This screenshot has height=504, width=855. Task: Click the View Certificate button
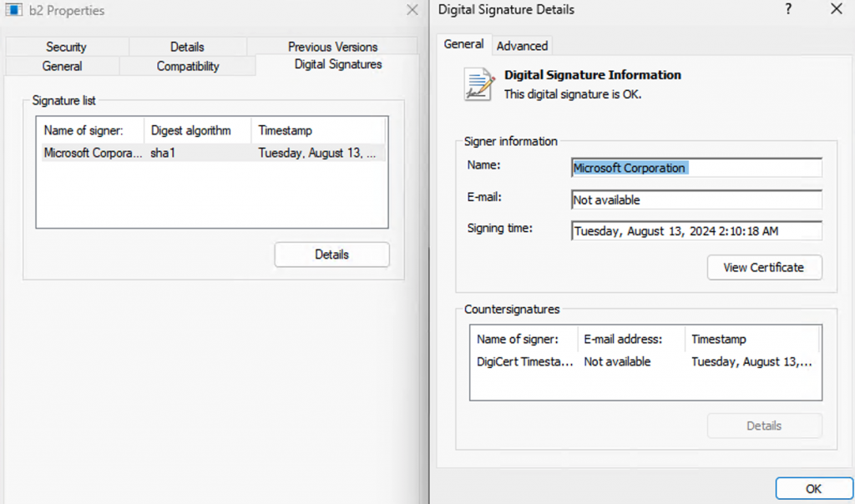[x=764, y=268]
